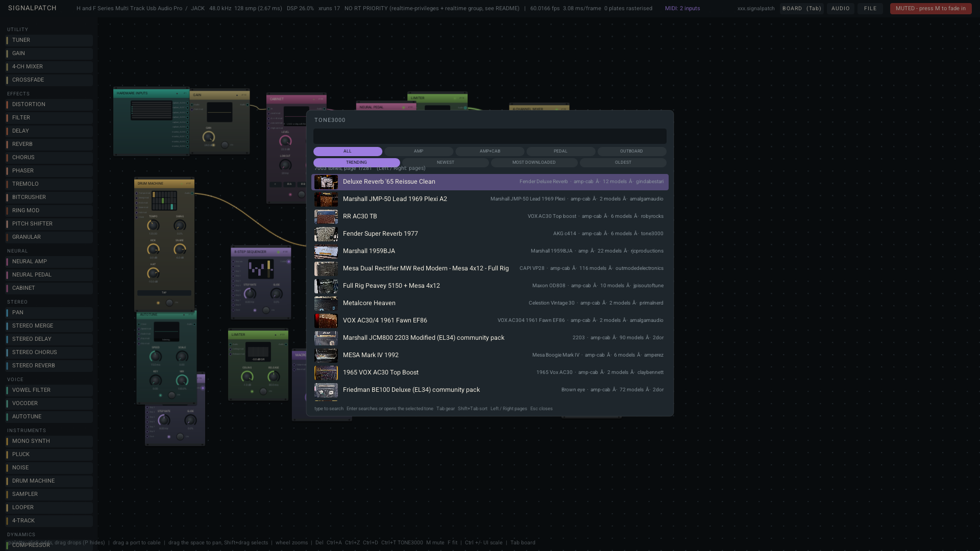Add the Looper module from the sidebar
The height and width of the screenshot is (551, 980).
coord(49,508)
